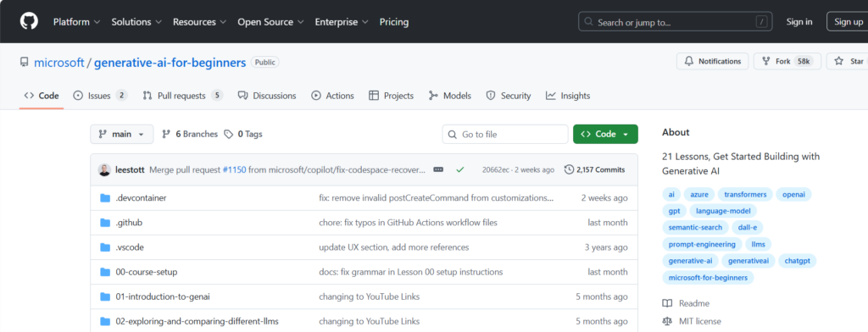Select the semantic-search topic tag
The image size is (868, 332).
[695, 228]
